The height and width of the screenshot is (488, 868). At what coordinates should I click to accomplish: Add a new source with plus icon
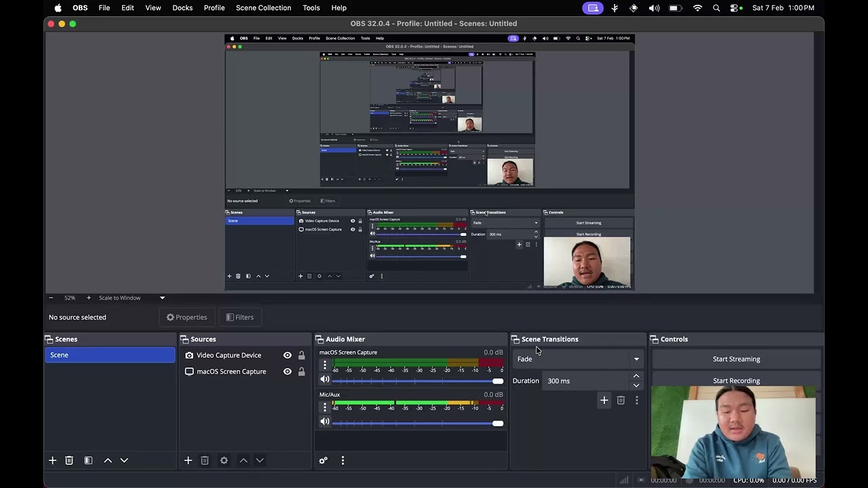(x=188, y=460)
